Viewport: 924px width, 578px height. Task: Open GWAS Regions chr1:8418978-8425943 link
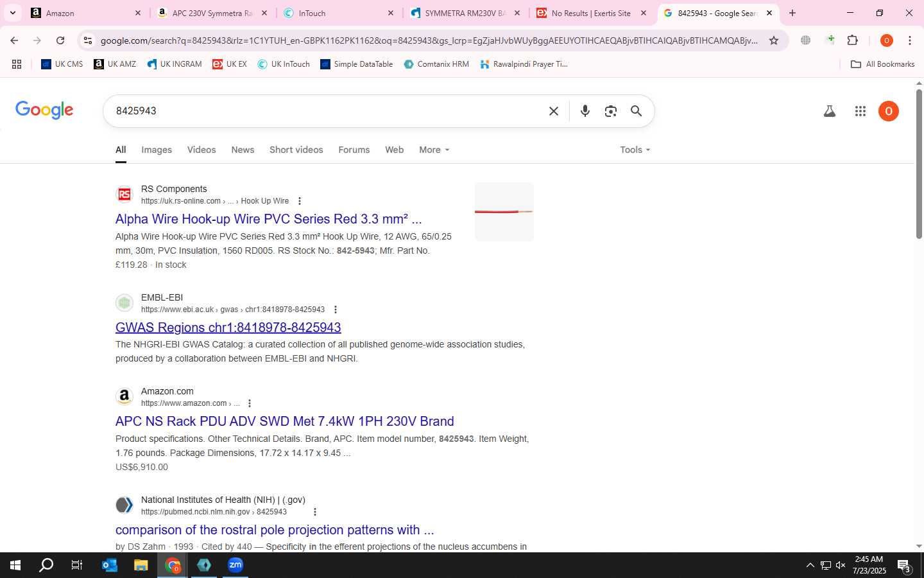(x=228, y=328)
